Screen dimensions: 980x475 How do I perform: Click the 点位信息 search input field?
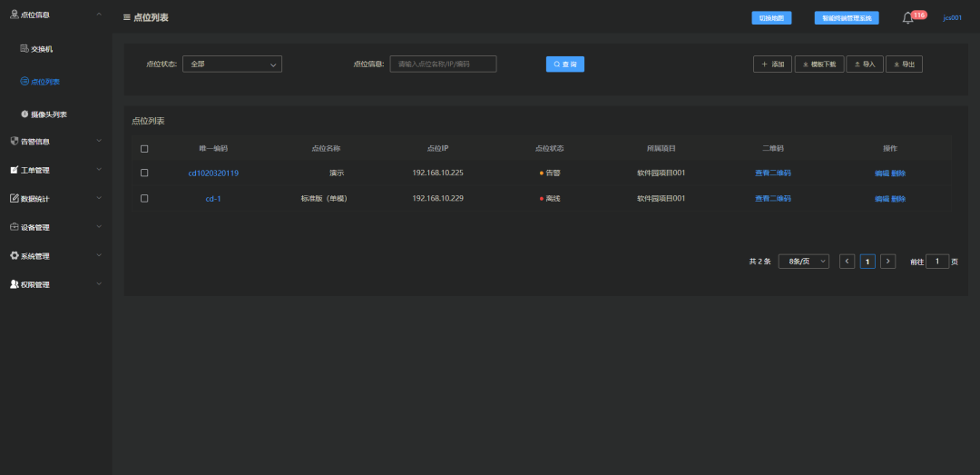443,64
